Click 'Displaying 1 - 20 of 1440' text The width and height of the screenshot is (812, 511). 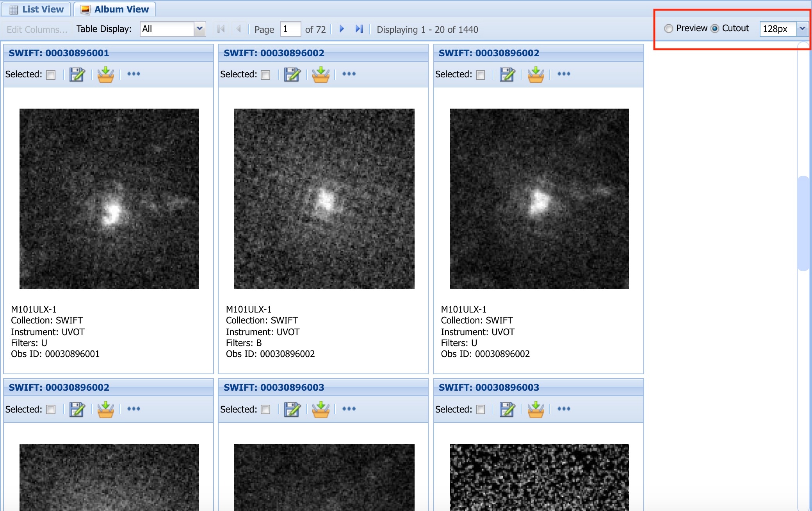click(x=427, y=30)
